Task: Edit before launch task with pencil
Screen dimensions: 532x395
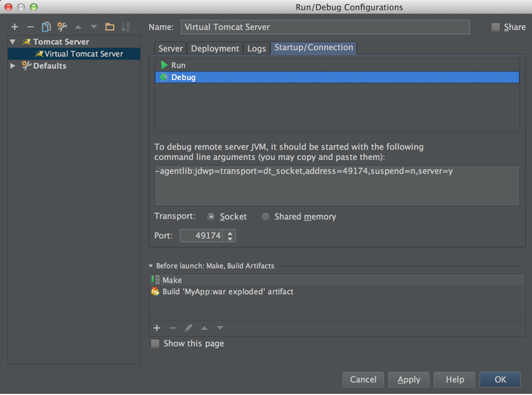Action: (188, 328)
